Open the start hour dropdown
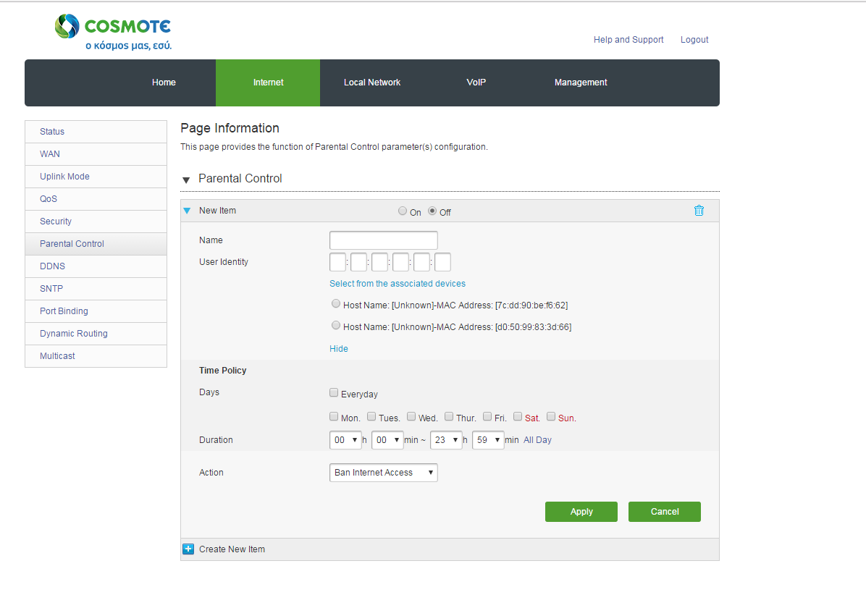866x616 pixels. (x=345, y=440)
